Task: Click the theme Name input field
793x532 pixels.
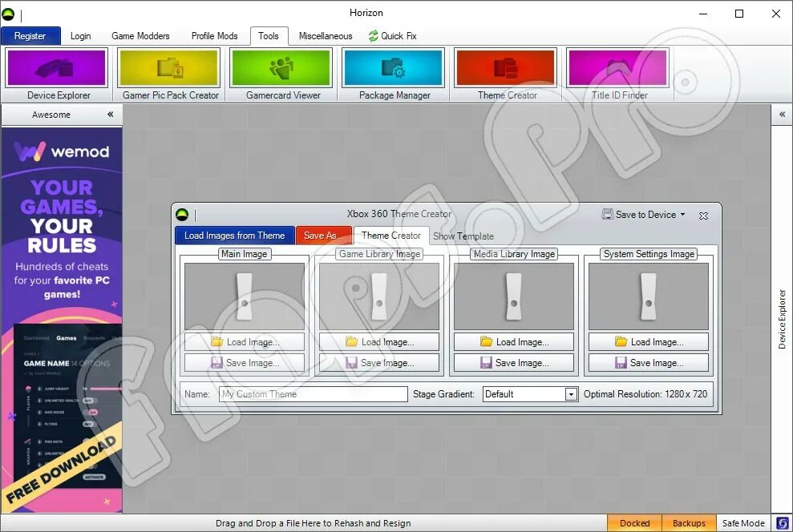Action: pyautogui.click(x=313, y=394)
